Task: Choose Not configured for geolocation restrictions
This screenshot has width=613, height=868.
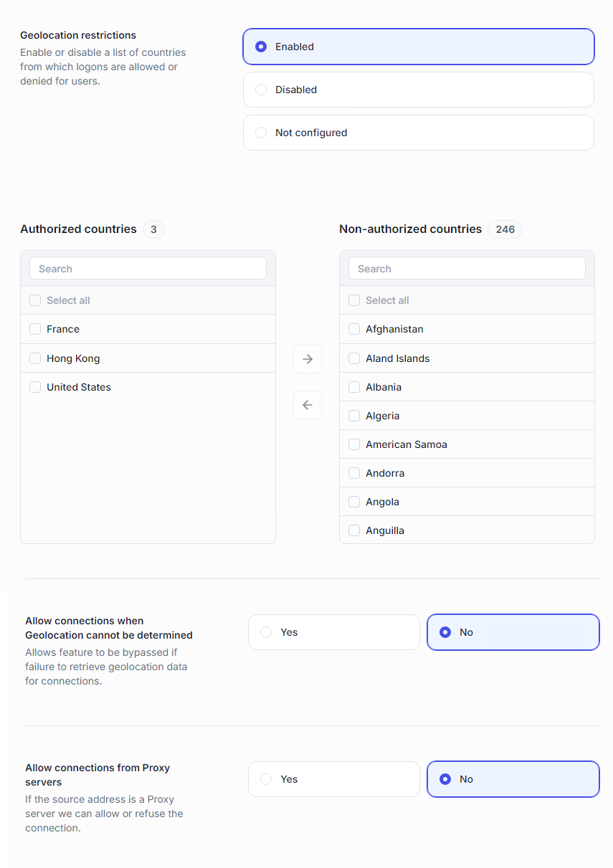Action: (x=261, y=133)
